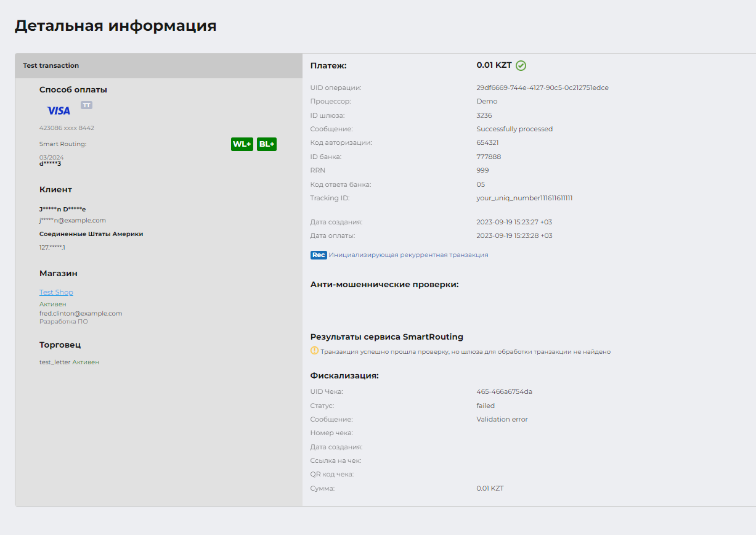Click the receipt UID 465-466a6754da
Screen dimensions: 756x535
point(504,391)
